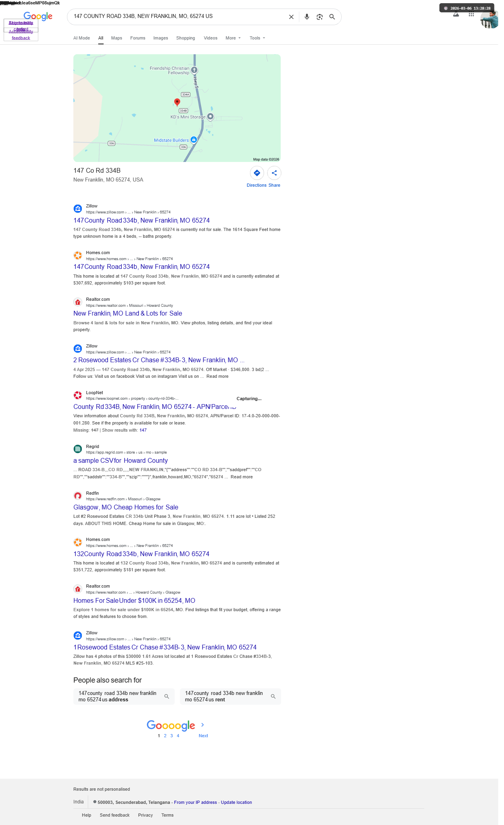Open Help in the footer
Viewport: 504px width, 825px height.
(87, 815)
